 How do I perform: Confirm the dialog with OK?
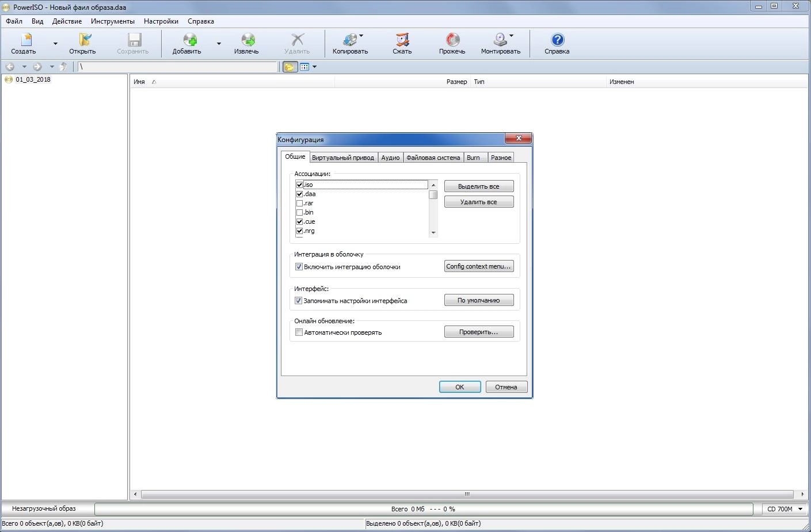pos(460,387)
